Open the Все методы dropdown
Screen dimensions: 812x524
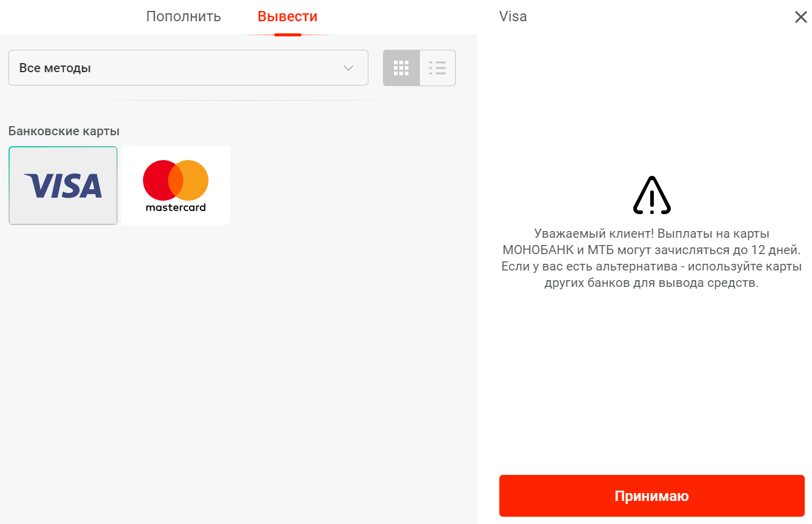pos(188,68)
